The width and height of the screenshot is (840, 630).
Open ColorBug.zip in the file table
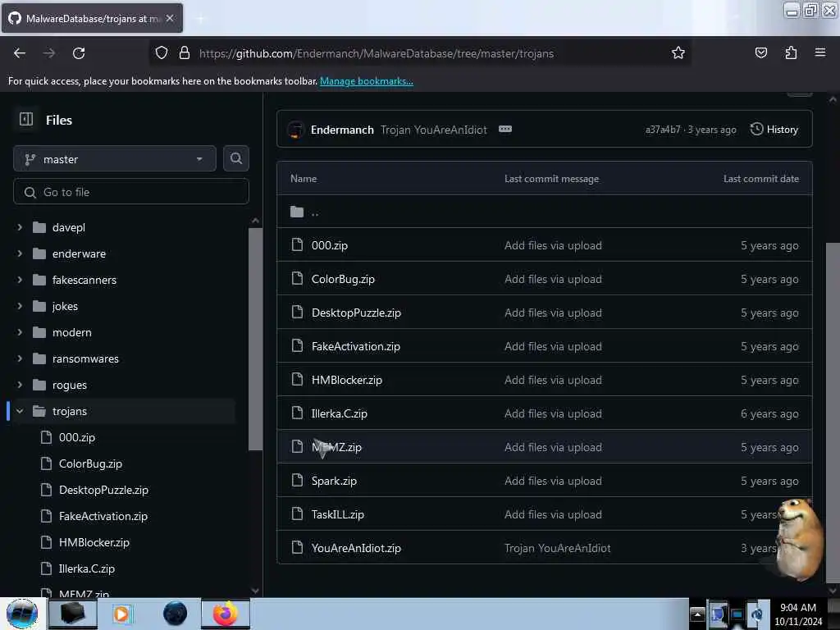pos(343,279)
